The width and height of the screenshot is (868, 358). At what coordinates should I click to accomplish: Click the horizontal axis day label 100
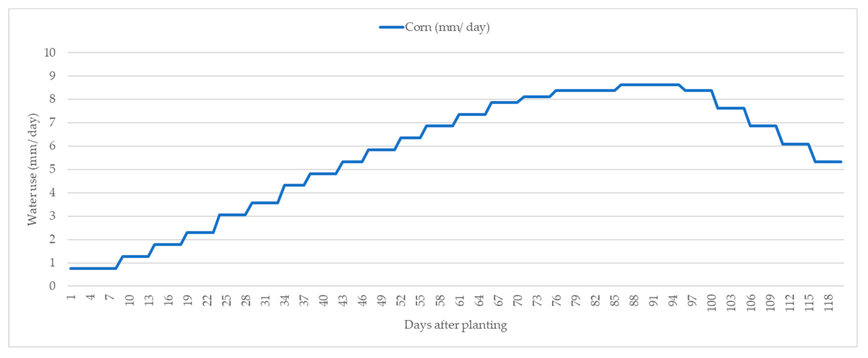(x=712, y=302)
